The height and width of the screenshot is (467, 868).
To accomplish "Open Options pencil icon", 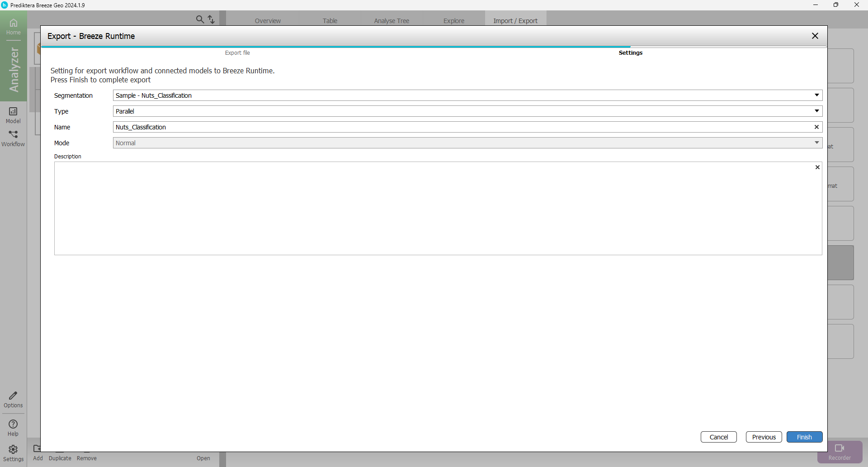I will pyautogui.click(x=13, y=399).
